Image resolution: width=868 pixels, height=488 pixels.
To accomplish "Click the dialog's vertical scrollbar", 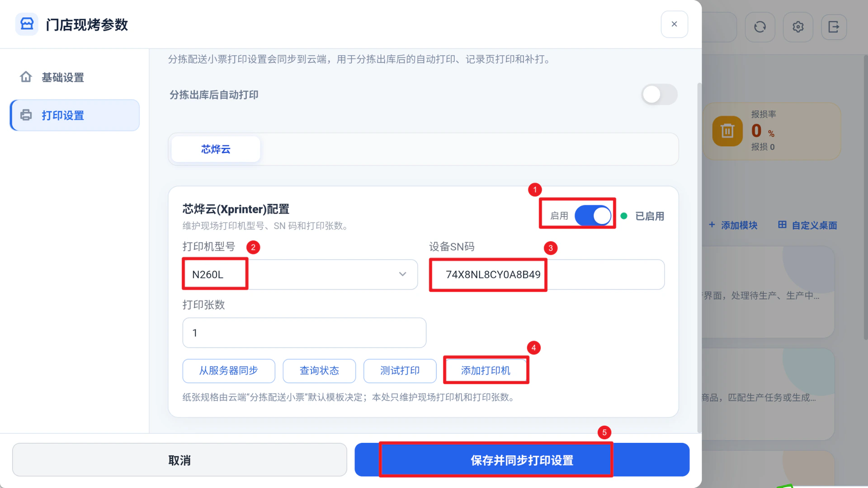I will [x=699, y=258].
